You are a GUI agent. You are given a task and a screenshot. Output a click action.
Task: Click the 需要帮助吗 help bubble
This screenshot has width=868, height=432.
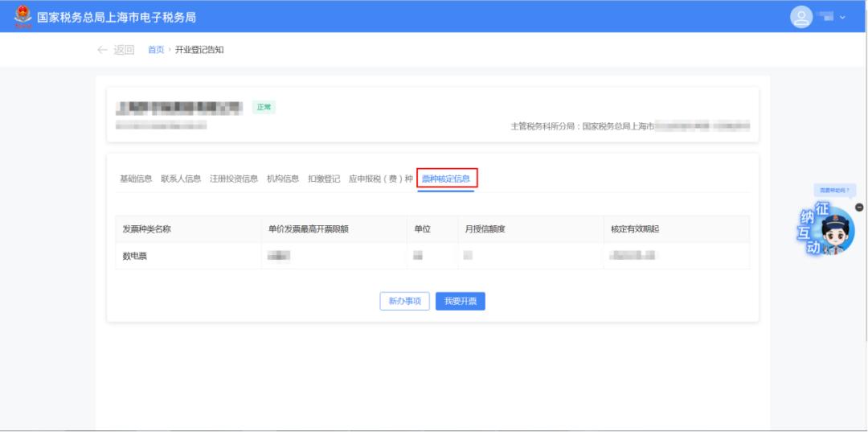click(x=834, y=191)
